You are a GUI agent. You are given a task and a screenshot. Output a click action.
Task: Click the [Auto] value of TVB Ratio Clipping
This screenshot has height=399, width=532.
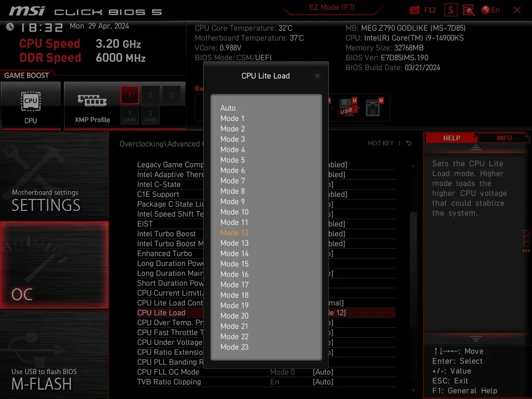pos(323,382)
